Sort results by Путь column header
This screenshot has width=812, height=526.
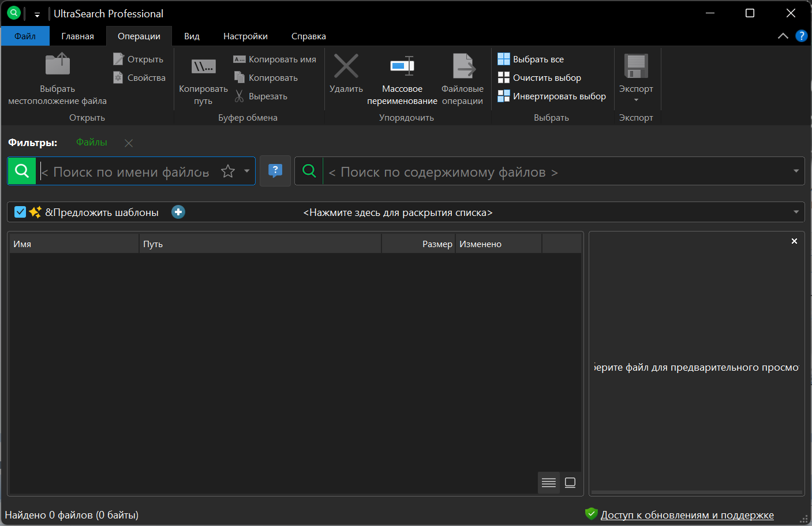coord(260,244)
